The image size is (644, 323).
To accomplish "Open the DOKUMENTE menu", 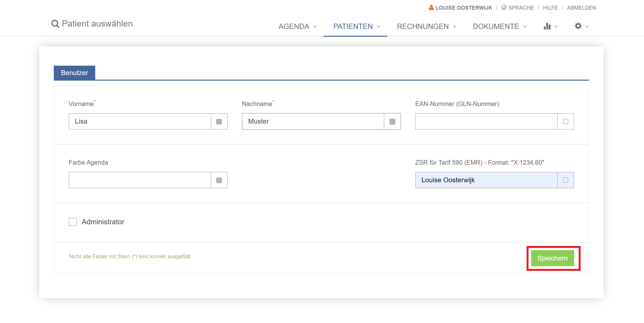I will [495, 26].
